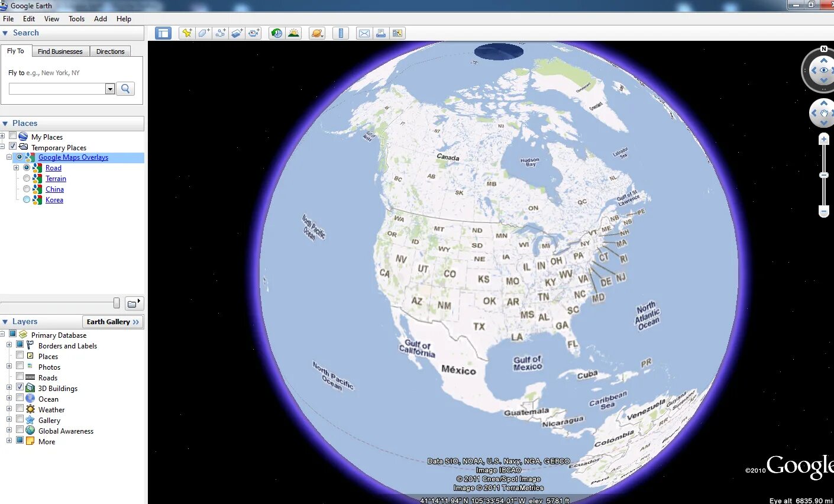Image resolution: width=834 pixels, height=504 pixels.
Task: Click the Terrain overlay icon
Action: 37,179
